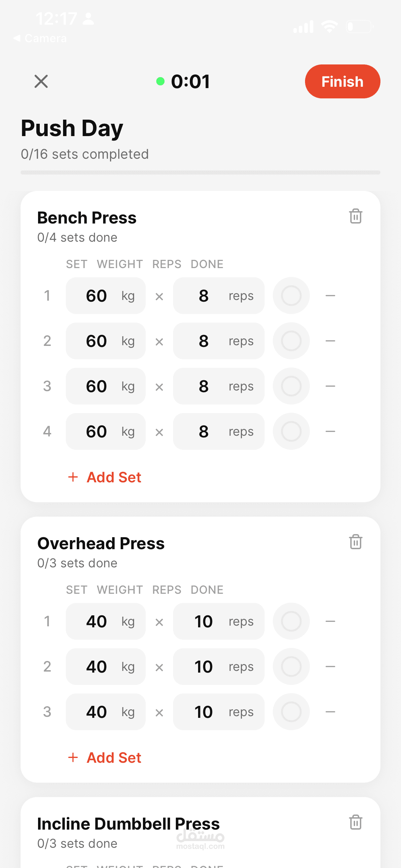Check off Overhead Press set 3

point(291,712)
